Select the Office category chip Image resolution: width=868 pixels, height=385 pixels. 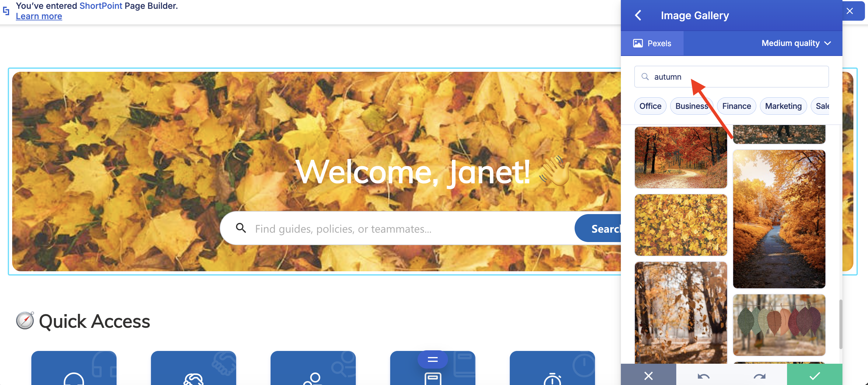pyautogui.click(x=650, y=106)
